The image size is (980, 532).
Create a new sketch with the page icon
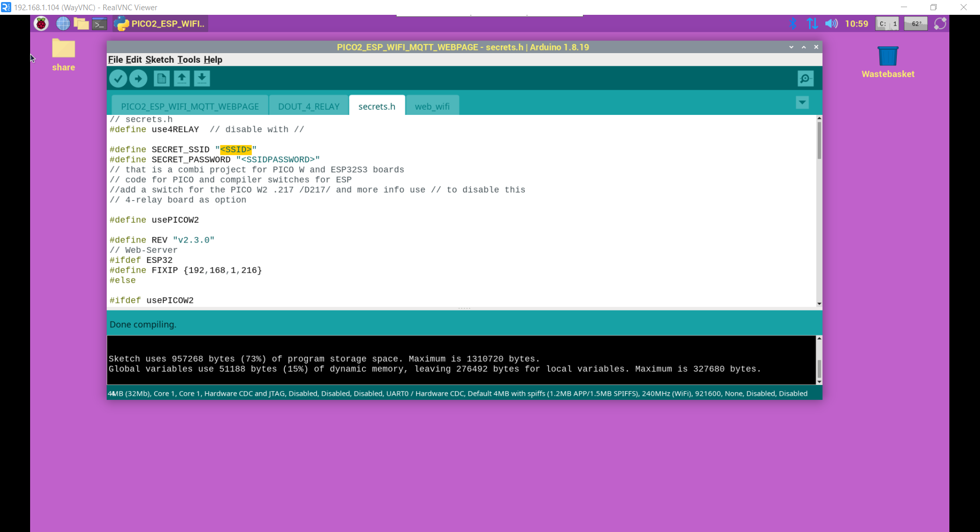point(161,79)
